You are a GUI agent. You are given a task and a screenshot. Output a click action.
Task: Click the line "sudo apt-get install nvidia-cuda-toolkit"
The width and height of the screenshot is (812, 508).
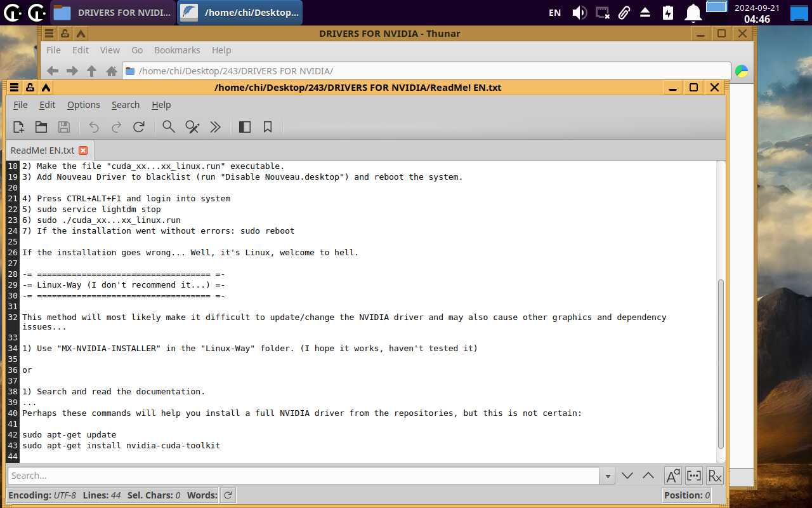pos(121,446)
